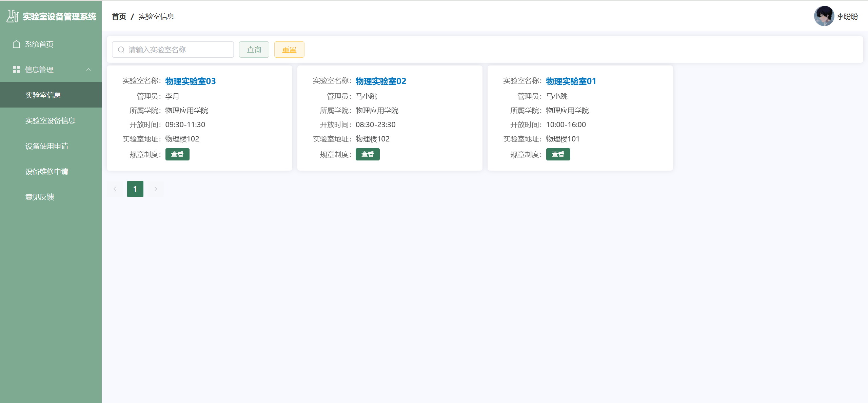Click the 重置 reset button
The image size is (868, 403).
point(289,50)
